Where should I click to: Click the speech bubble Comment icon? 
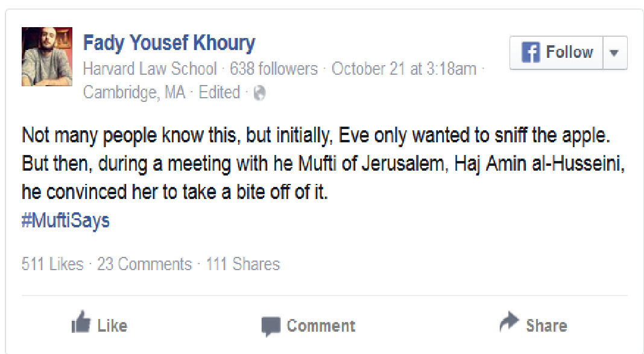pos(271,326)
